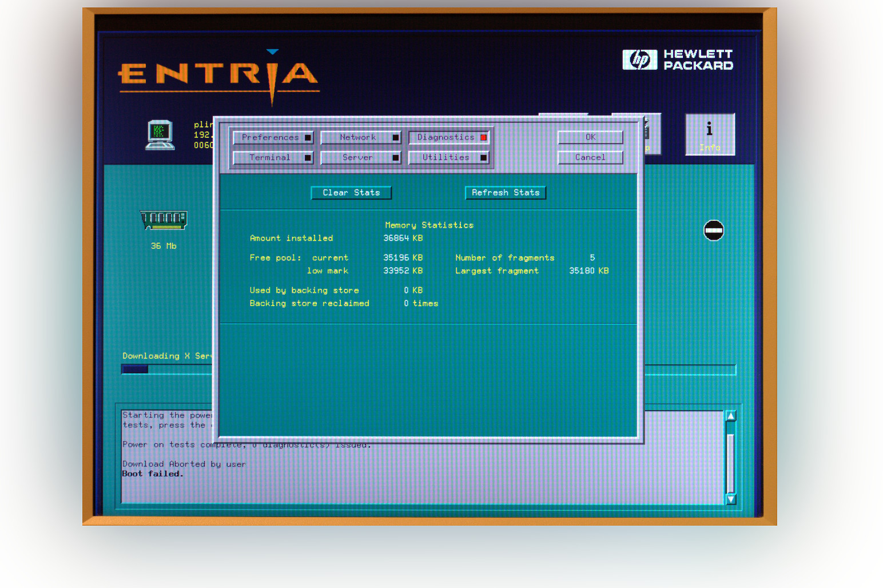Open the Preferences configuration section
The image size is (883, 588).
point(270,138)
